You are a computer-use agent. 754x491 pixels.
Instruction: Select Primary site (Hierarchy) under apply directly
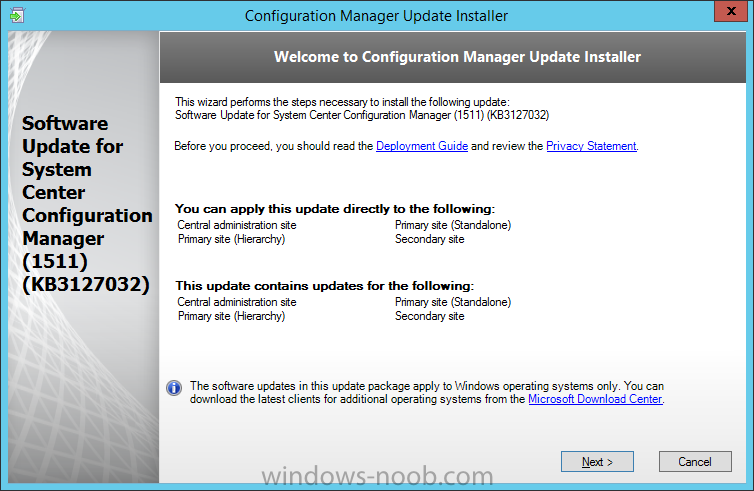point(231,239)
